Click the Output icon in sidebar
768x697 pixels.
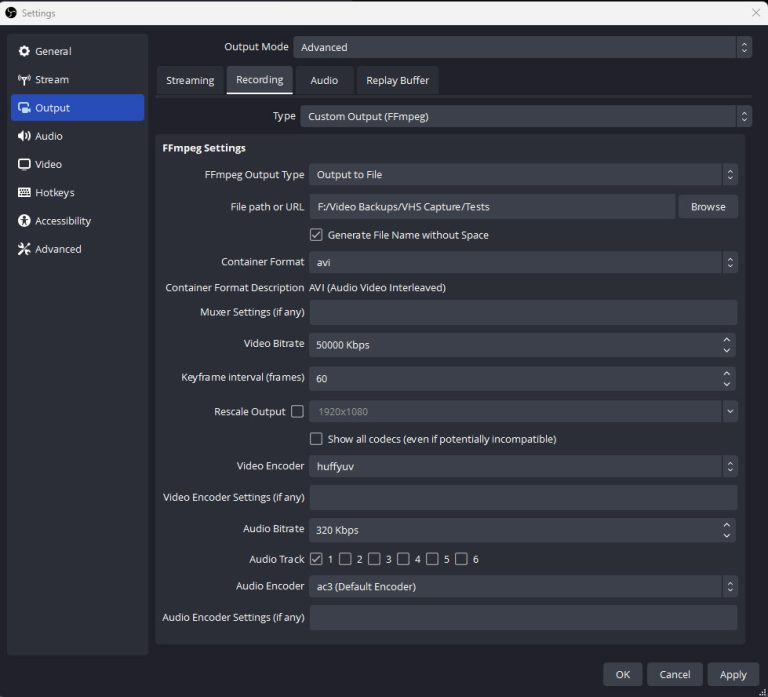coord(24,108)
